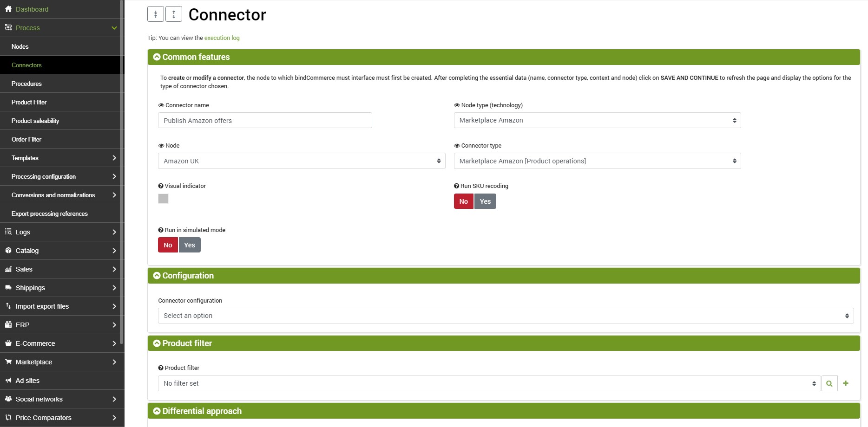Set Run in simulated mode to Yes
This screenshot has width=868, height=427.
click(190, 245)
